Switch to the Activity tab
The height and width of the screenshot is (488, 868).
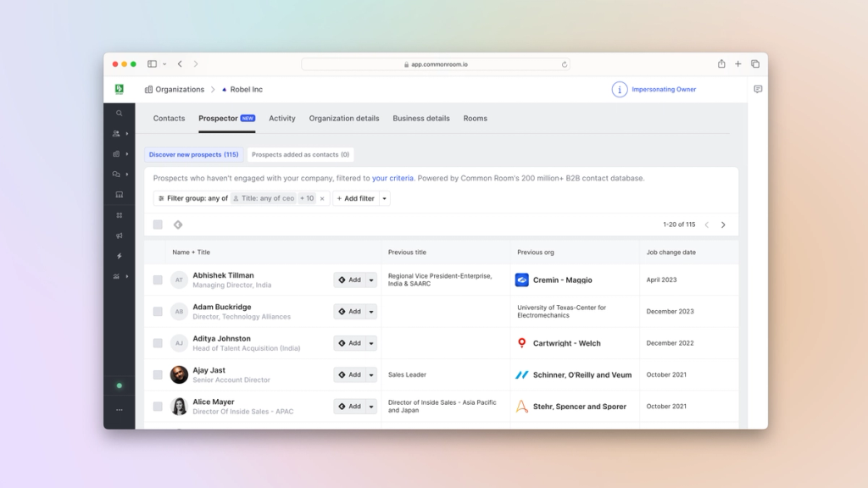tap(281, 119)
